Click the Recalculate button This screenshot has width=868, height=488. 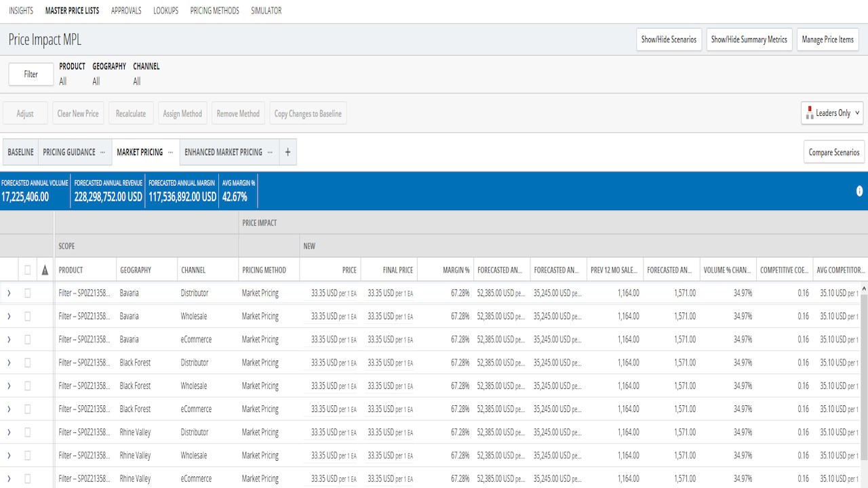click(x=131, y=114)
